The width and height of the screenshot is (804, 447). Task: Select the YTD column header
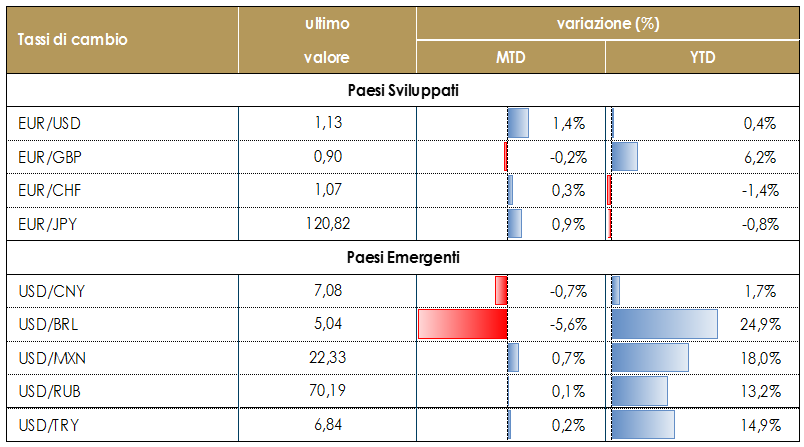tap(702, 58)
